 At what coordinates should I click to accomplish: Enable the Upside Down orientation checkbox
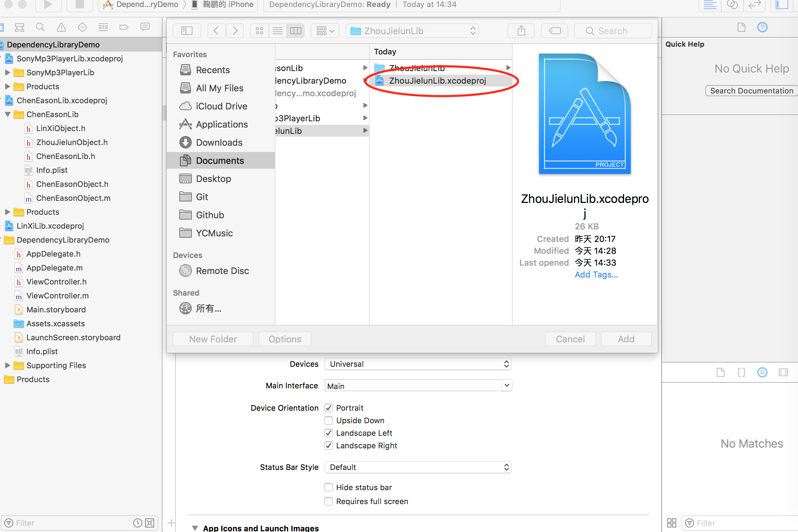(x=329, y=420)
